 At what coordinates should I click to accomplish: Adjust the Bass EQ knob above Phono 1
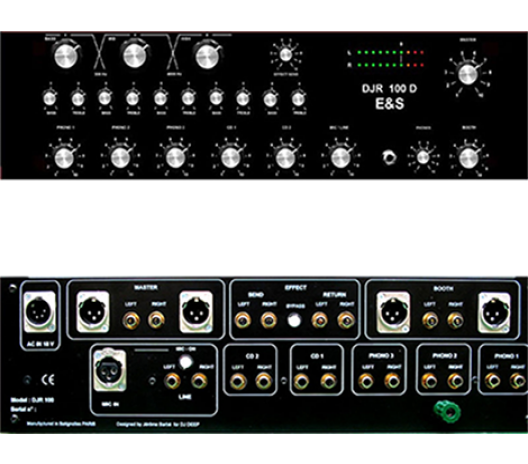click(50, 98)
